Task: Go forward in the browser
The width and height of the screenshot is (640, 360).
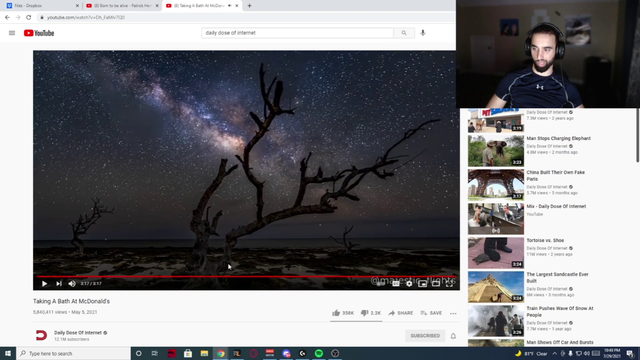Action: point(18,18)
